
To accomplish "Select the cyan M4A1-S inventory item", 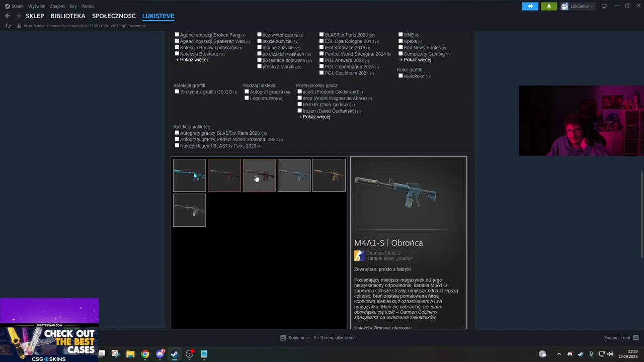I will coord(189,175).
